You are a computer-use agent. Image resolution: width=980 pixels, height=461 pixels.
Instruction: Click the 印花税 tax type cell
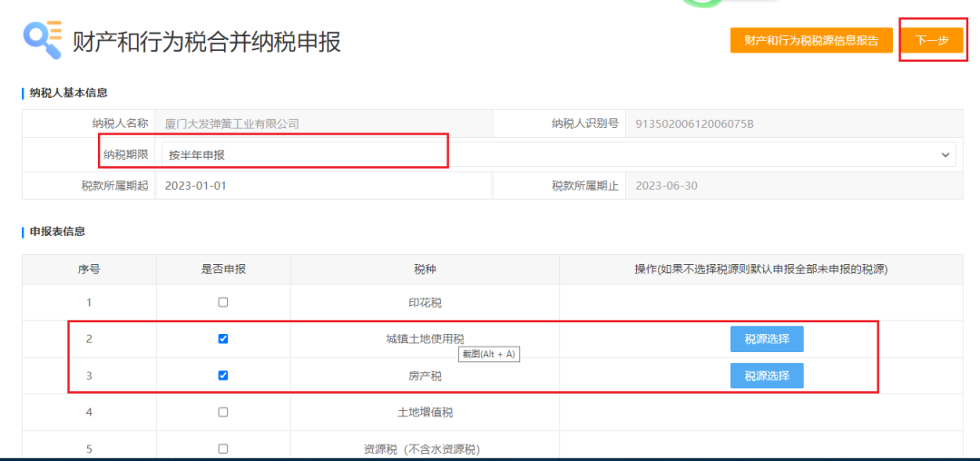(425, 302)
